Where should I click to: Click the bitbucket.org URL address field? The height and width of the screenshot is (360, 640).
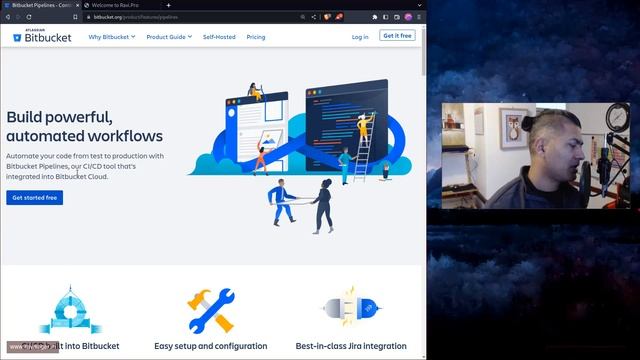tap(192, 17)
